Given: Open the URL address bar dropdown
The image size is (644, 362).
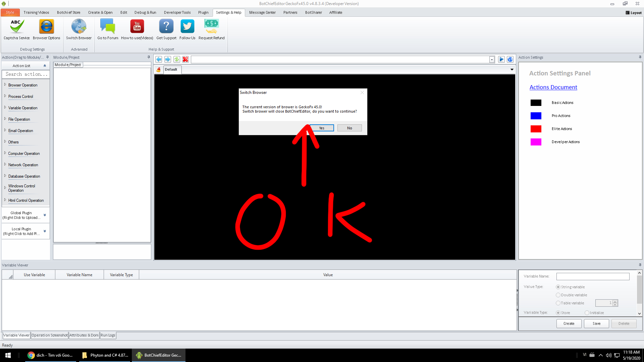Looking at the screenshot, I should 492,60.
